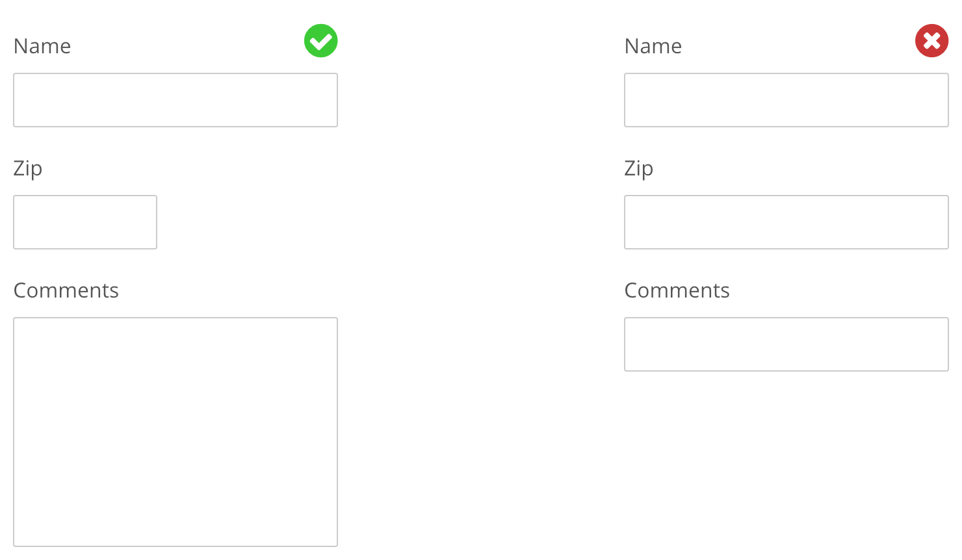Click Comments label above single-line field
The image size is (962, 560).
[677, 290]
